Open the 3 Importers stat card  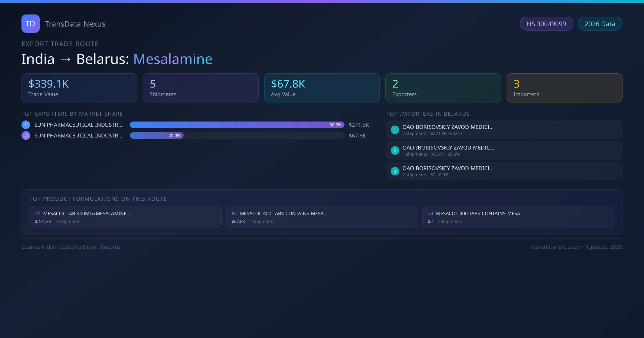point(564,88)
